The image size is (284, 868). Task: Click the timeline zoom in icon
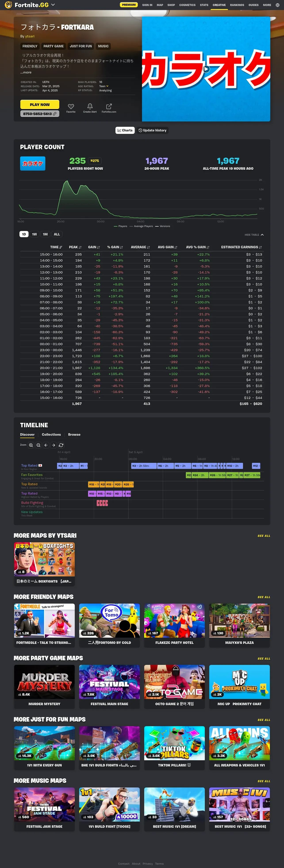(x=31, y=445)
